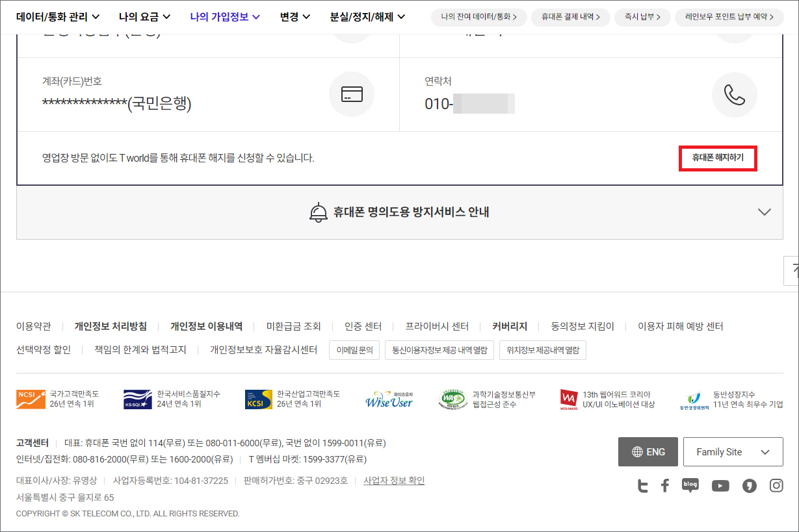799x532 pixels.
Task: Switch language with ENG button
Action: point(648,451)
